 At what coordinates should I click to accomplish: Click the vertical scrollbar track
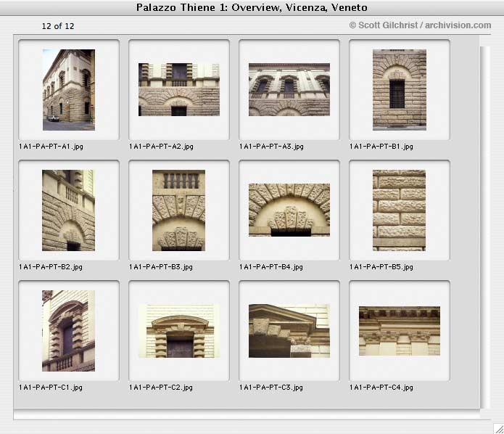click(x=485, y=227)
